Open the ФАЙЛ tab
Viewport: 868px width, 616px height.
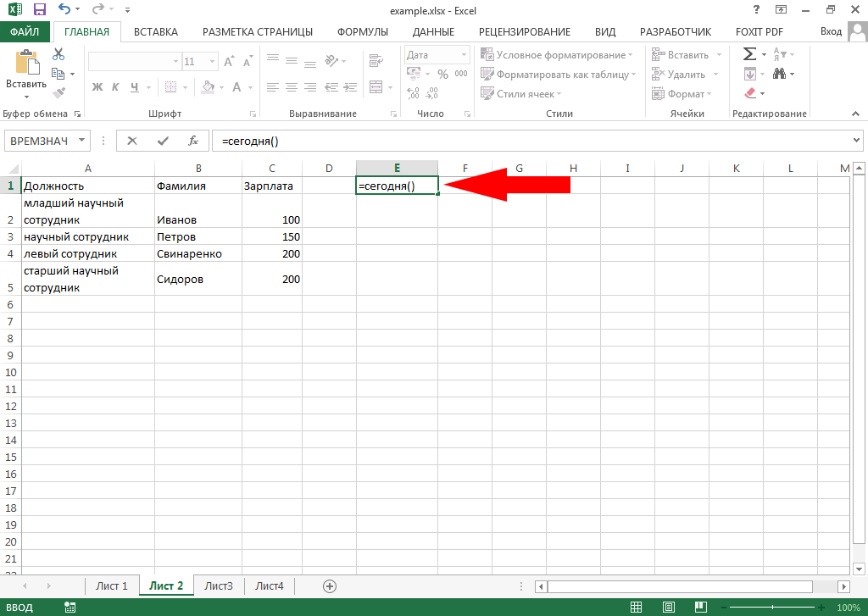(x=25, y=31)
